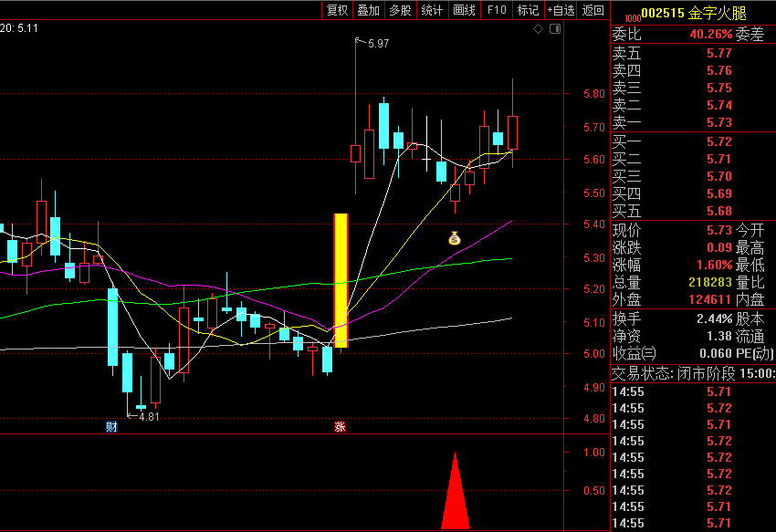This screenshot has height=532, width=776.
Task: Click the 今开 label
Action: point(750,230)
